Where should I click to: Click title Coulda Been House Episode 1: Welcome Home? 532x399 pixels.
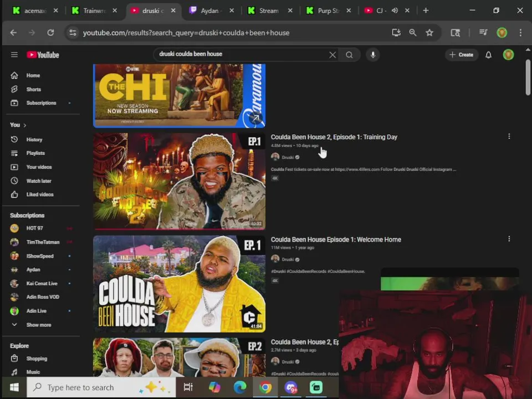[x=336, y=239]
